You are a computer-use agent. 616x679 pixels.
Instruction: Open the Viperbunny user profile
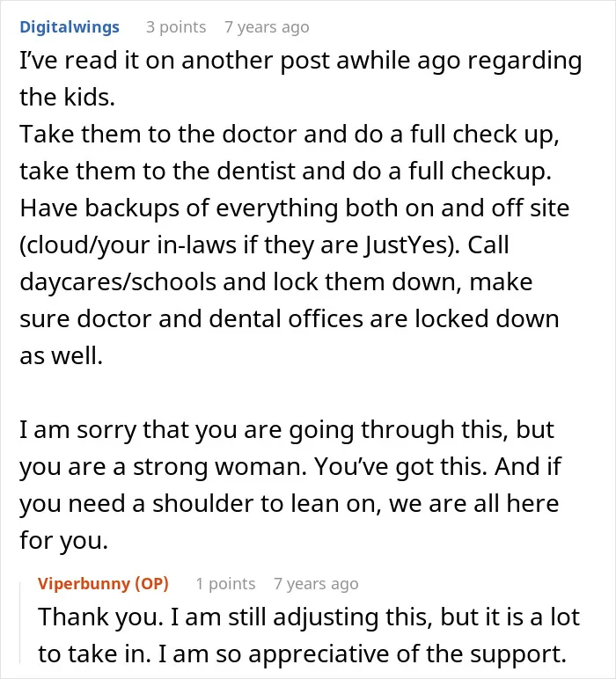(84, 583)
